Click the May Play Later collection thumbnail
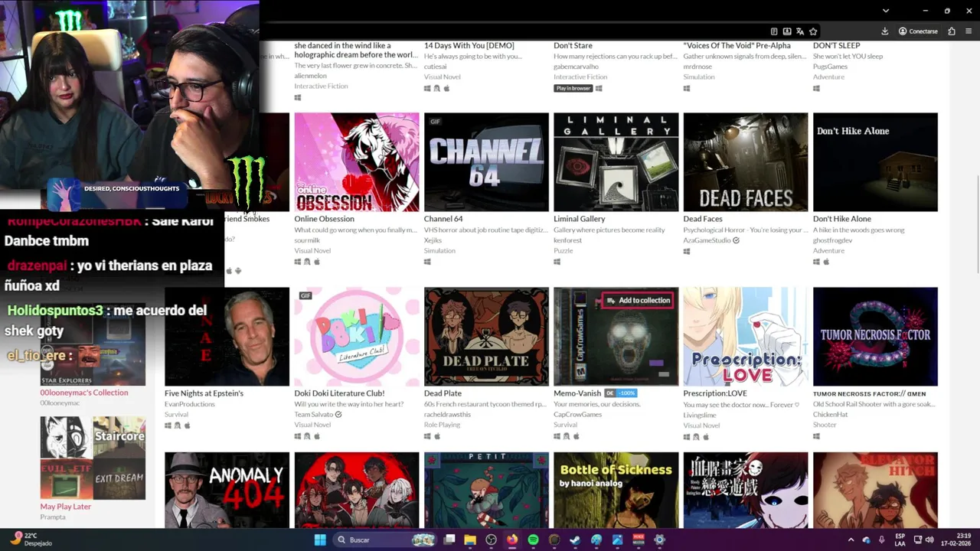The image size is (980, 551). (x=93, y=458)
